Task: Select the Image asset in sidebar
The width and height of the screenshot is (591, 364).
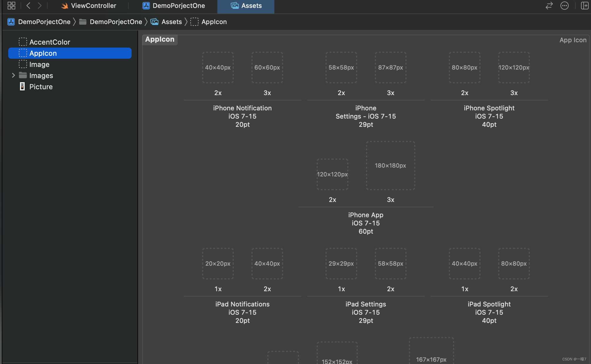Action: [x=39, y=64]
